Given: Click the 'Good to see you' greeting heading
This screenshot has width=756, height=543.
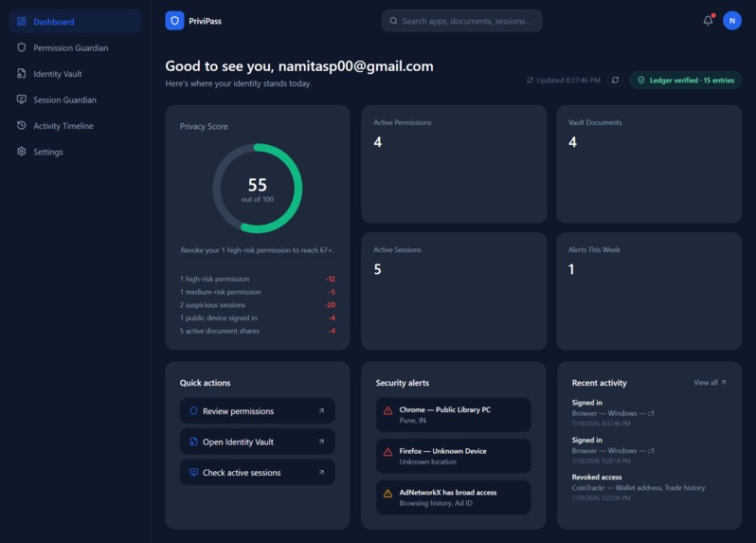Looking at the screenshot, I should click(x=299, y=66).
